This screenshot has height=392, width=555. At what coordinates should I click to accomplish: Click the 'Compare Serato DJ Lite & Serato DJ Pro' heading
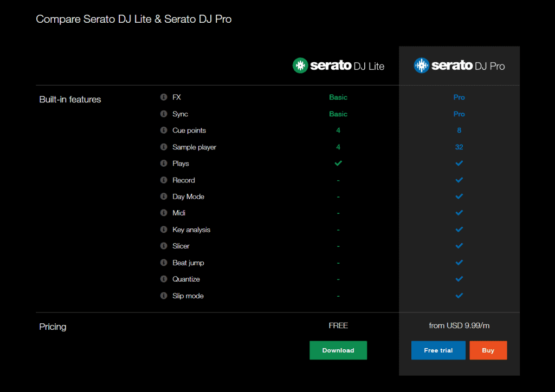click(134, 19)
